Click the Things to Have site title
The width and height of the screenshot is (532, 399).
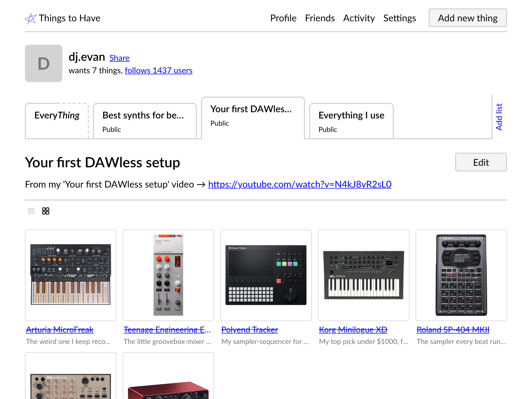(x=70, y=18)
